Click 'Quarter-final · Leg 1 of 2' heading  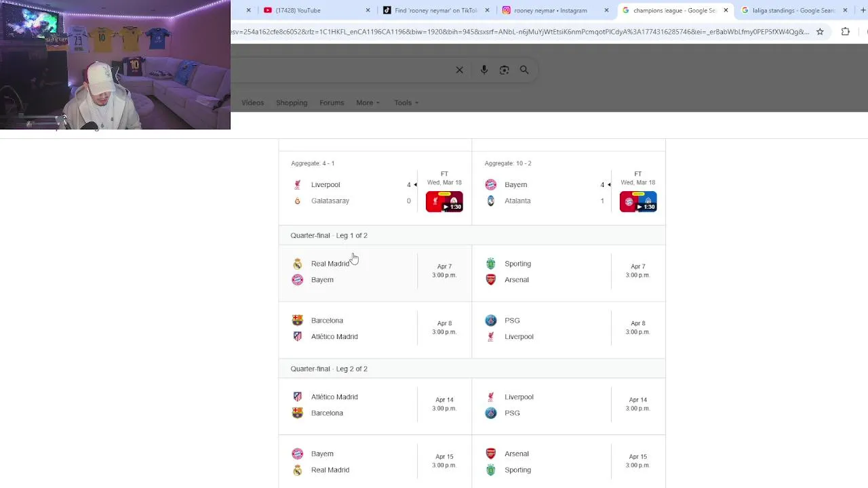(x=329, y=235)
